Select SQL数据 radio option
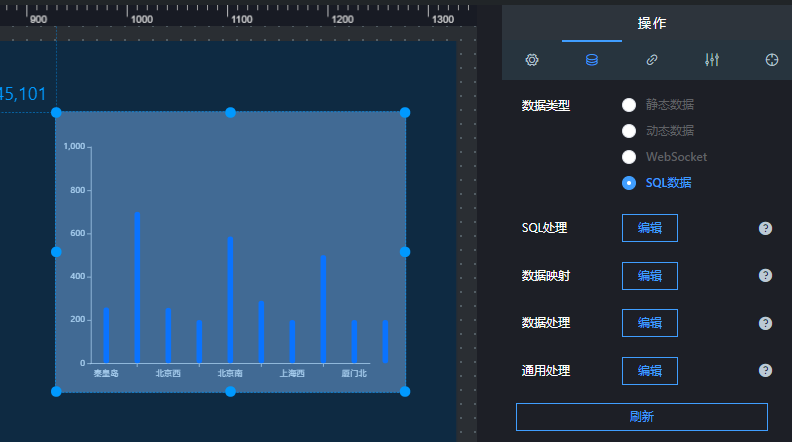The width and height of the screenshot is (792, 442). [629, 183]
